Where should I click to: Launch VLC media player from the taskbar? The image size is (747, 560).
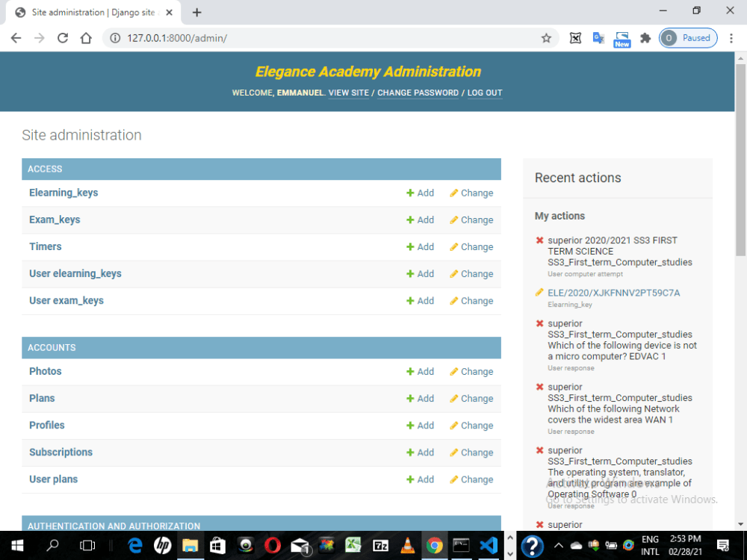point(408,546)
